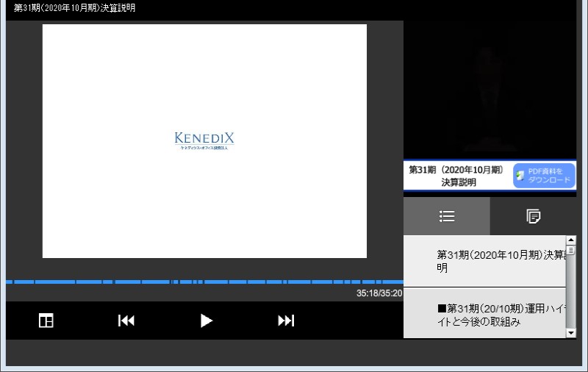588x372 pixels.
Task: Click the speaker video pane
Action: pyautogui.click(x=490, y=90)
